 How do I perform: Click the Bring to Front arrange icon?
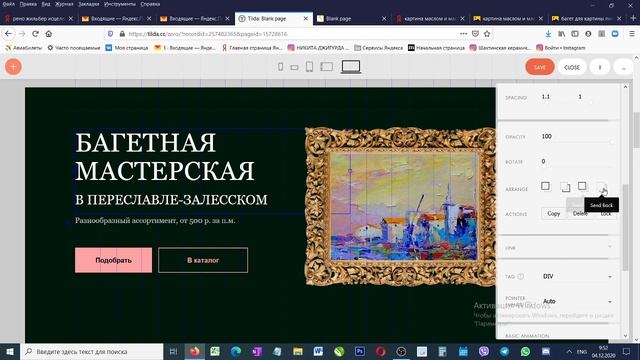(545, 186)
